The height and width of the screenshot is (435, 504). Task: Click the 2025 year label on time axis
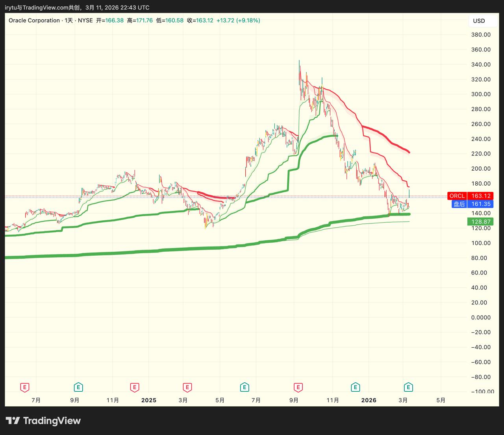point(149,400)
